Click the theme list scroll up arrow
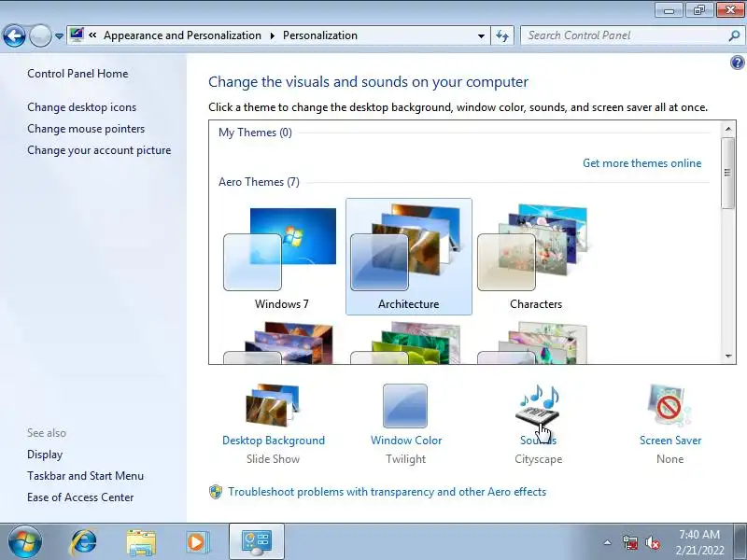The width and height of the screenshot is (747, 560). point(728,129)
